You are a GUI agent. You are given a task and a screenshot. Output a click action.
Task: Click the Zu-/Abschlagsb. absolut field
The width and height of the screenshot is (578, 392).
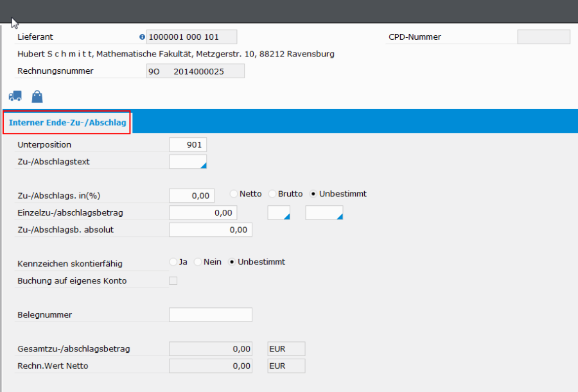(x=211, y=230)
